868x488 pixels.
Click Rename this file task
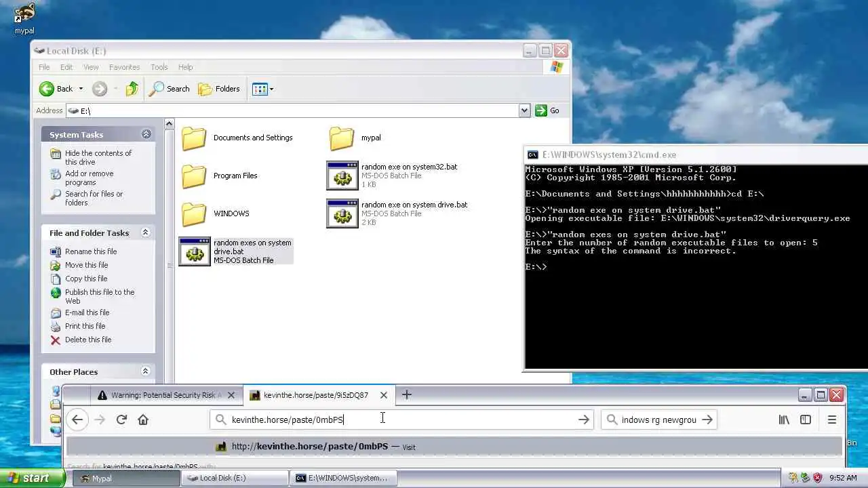click(91, 251)
